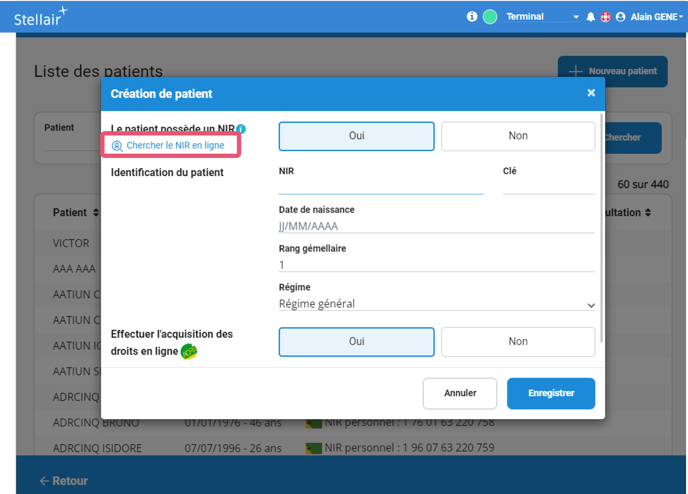Select Oui for patient possesses a NIR
Viewport: 688px width, 494px height.
[356, 136]
